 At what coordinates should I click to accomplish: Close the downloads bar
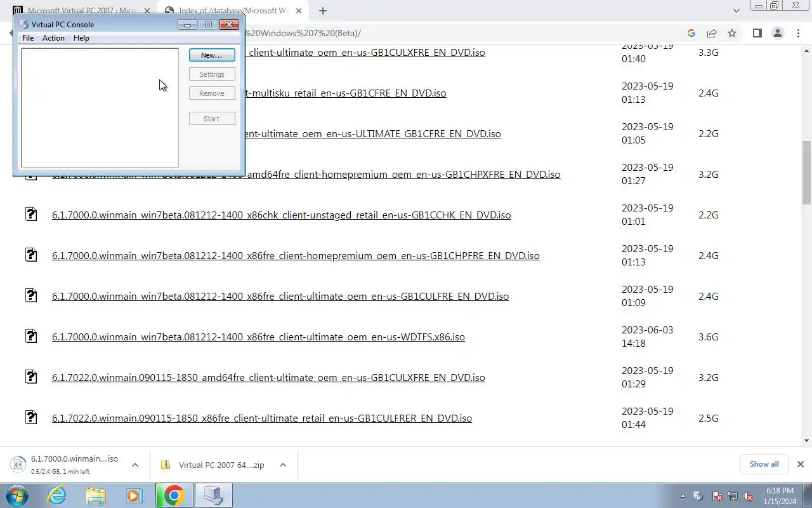801,464
